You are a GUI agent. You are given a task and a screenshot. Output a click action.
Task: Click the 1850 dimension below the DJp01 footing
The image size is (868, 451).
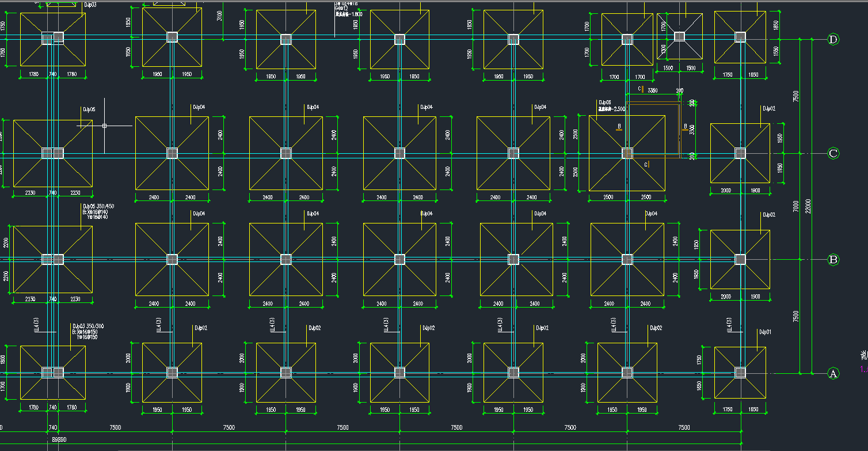(754, 409)
